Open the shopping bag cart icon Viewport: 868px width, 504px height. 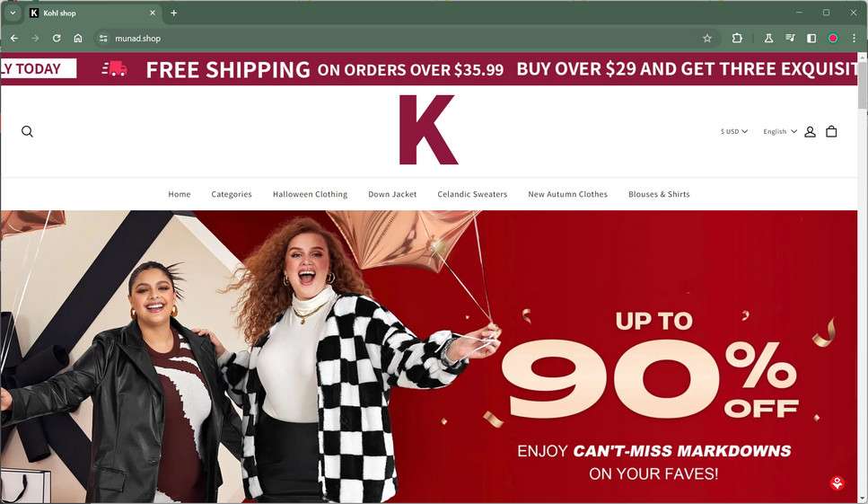pos(831,131)
